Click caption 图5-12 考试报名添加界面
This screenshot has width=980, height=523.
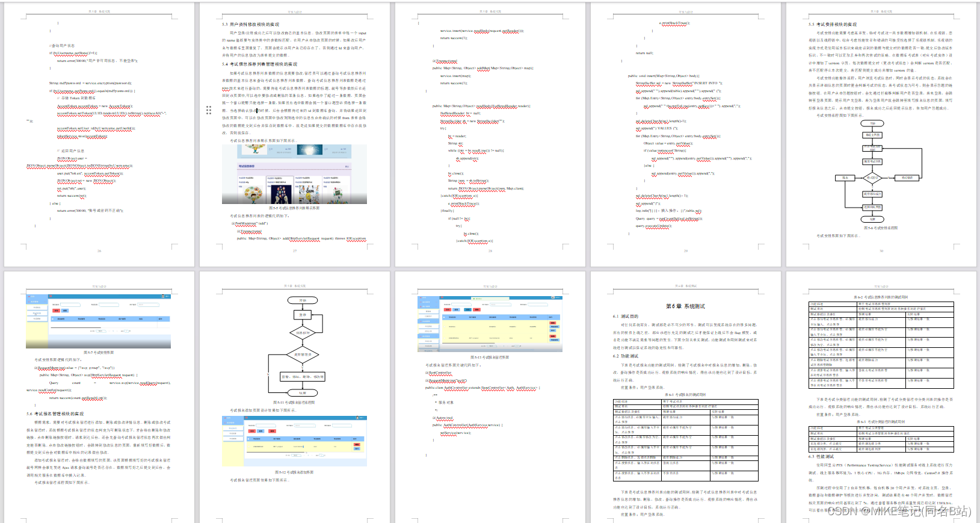(294, 472)
